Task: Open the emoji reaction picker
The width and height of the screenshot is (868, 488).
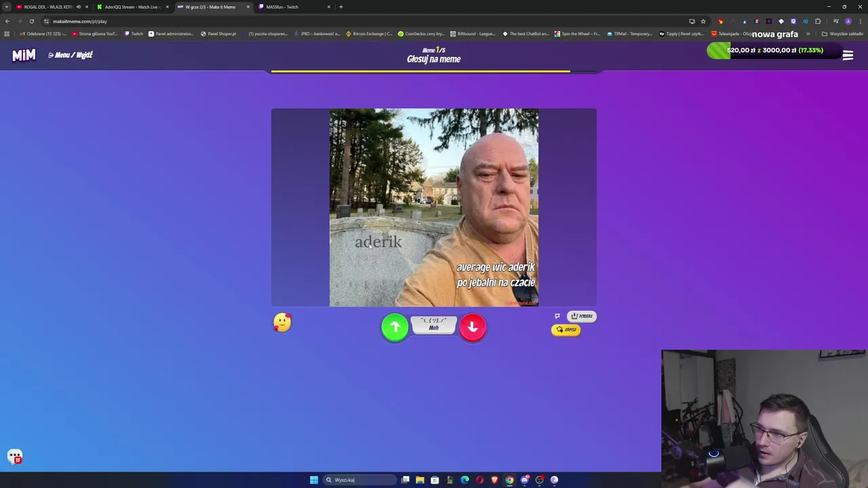Action: 282,323
